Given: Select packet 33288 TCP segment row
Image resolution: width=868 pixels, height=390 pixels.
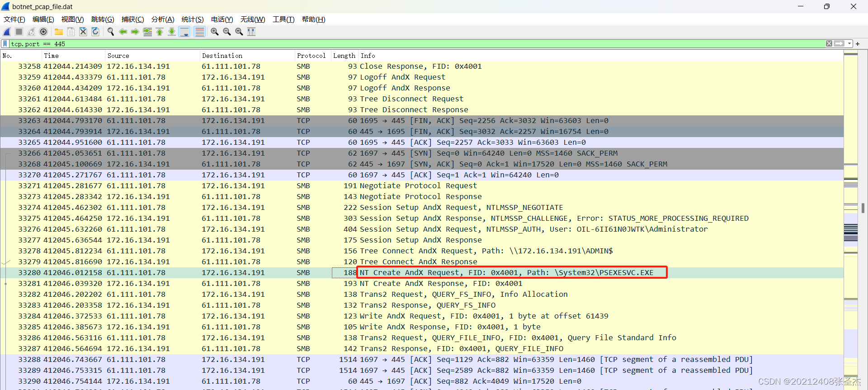Looking at the screenshot, I should tap(422, 360).
